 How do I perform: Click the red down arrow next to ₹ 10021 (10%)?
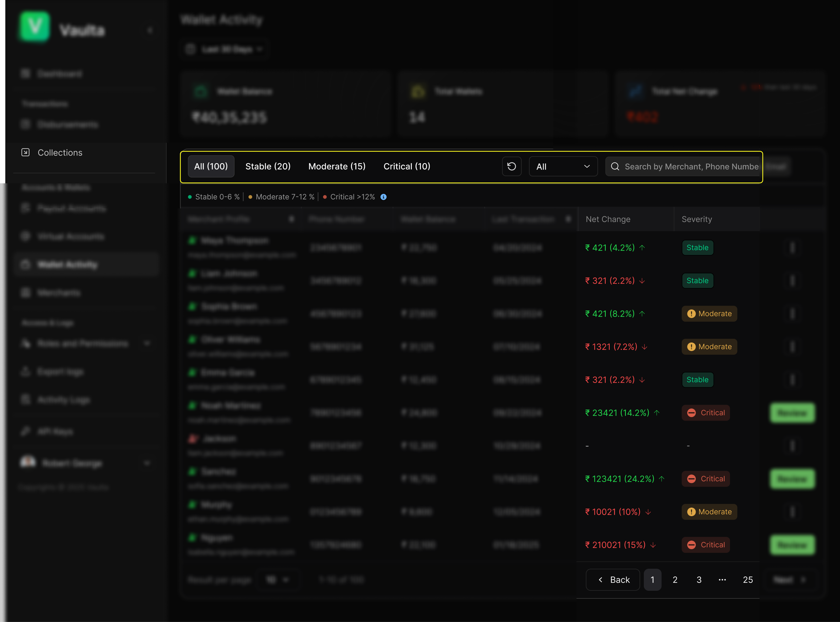pyautogui.click(x=648, y=512)
